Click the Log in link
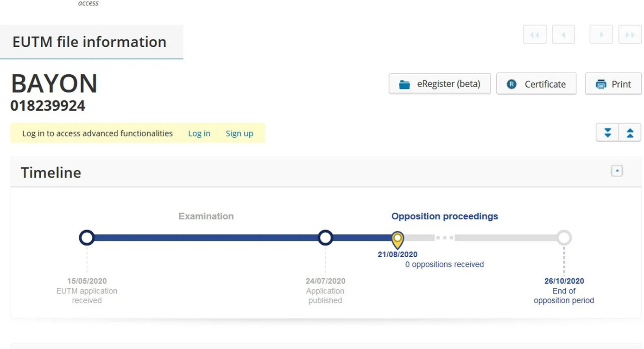Screen dimensions: 644x349 [x=199, y=133]
